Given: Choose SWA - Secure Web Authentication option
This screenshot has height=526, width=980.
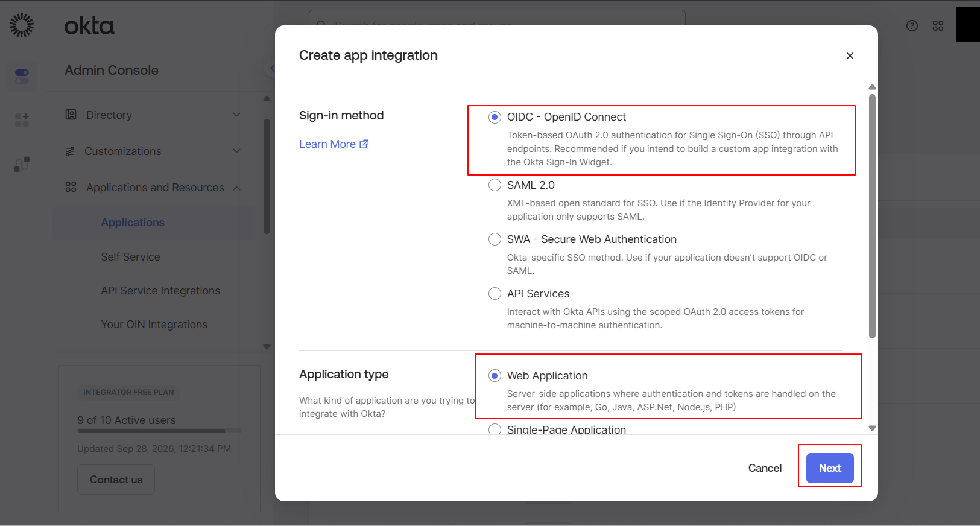Looking at the screenshot, I should [495, 239].
